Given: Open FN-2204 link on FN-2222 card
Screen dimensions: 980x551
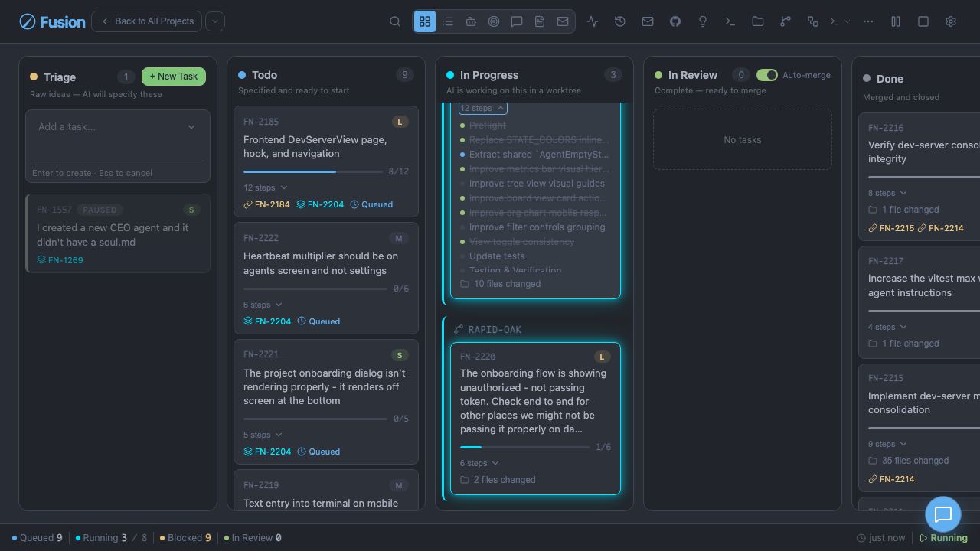Looking at the screenshot, I should [267, 321].
